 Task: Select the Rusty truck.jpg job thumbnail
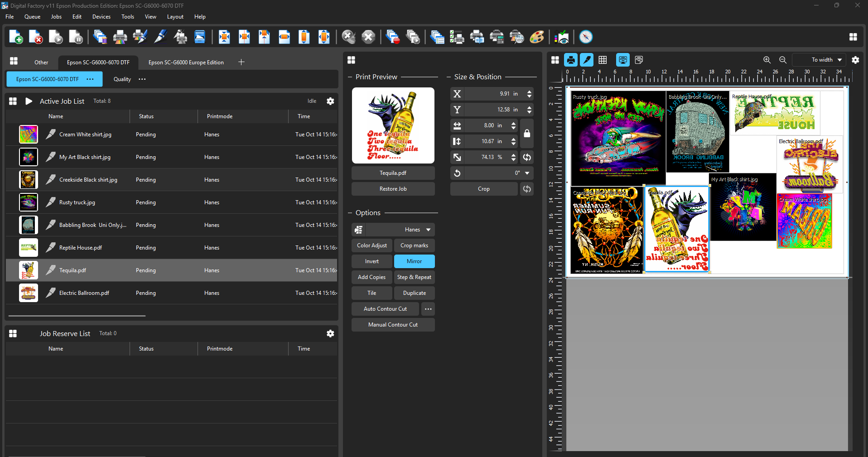point(29,202)
